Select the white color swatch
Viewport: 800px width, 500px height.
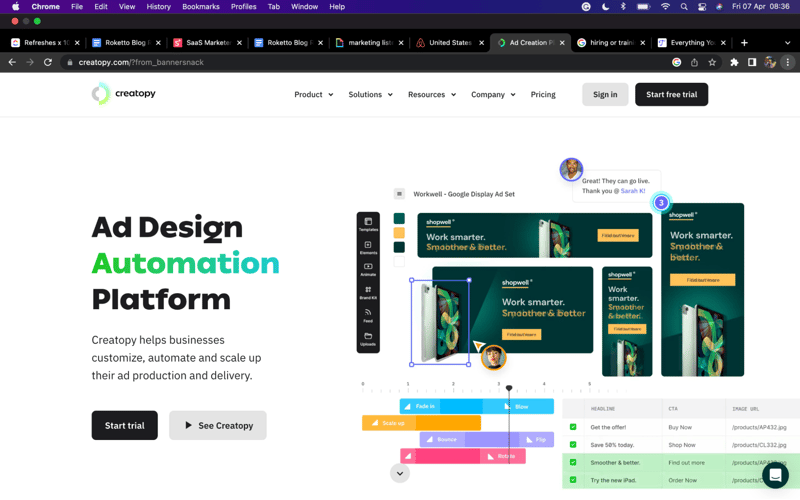399,261
